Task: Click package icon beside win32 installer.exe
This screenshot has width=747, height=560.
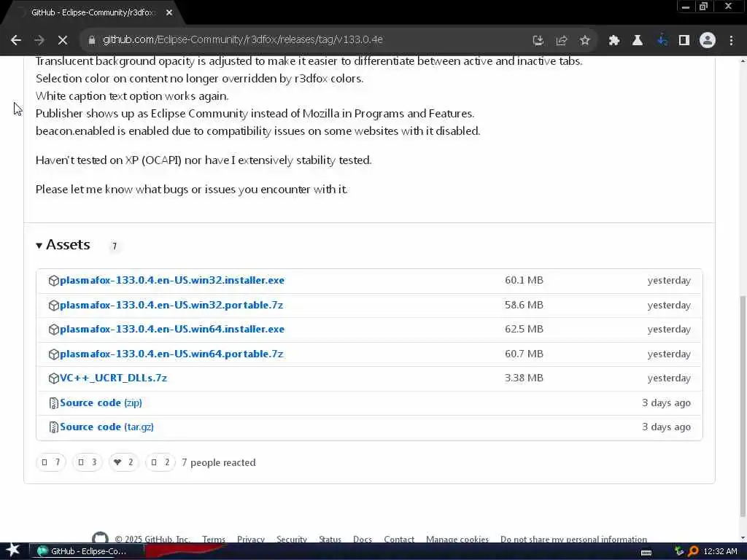Action: pos(54,281)
